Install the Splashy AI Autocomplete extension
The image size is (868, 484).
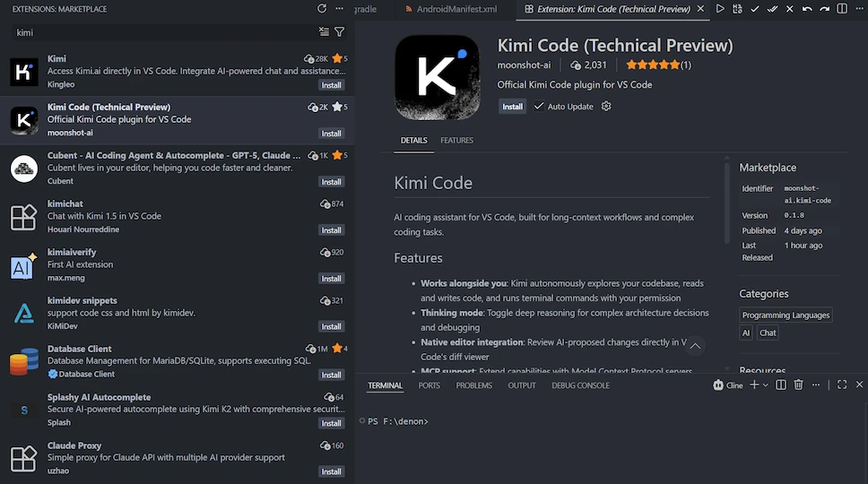(x=331, y=424)
